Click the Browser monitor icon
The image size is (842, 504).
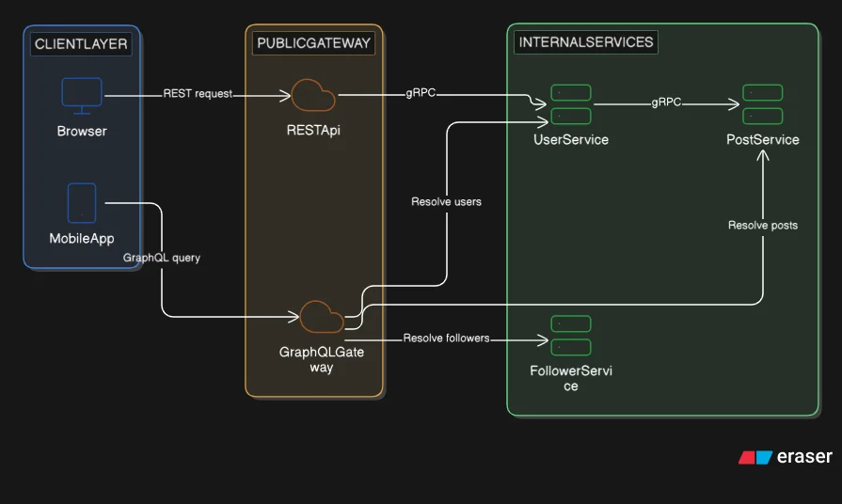[x=82, y=96]
